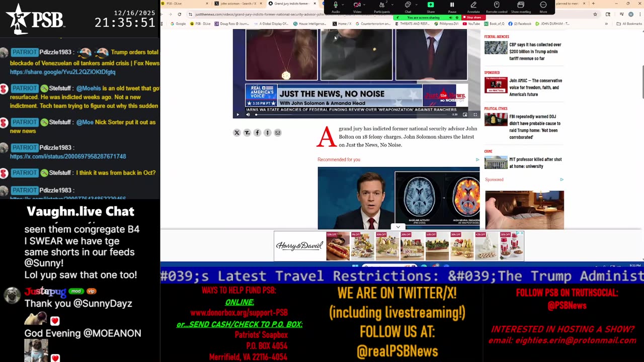Open Zoom Chat panel
Viewport: 644px width, 362px height.
(x=408, y=7)
